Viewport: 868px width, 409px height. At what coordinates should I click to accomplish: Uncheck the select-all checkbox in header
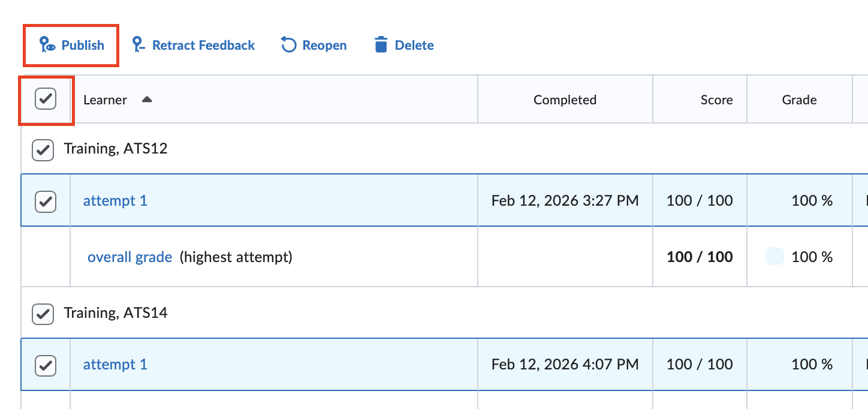point(46,99)
